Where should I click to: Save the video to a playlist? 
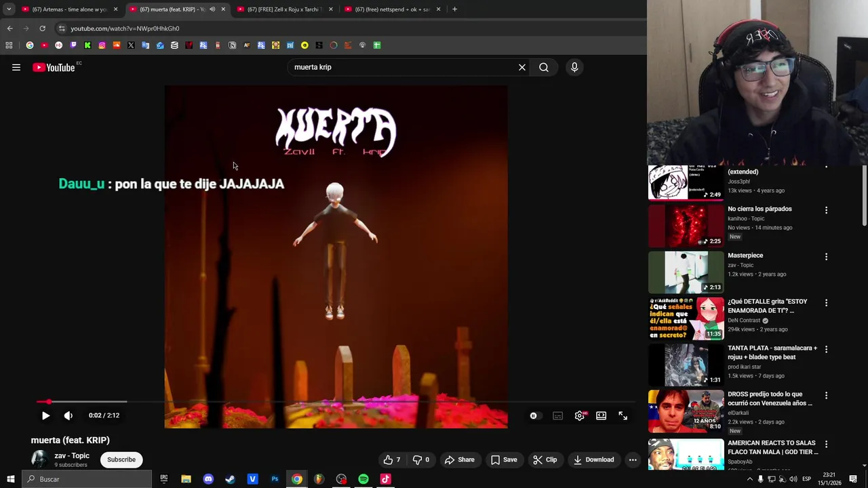504,460
